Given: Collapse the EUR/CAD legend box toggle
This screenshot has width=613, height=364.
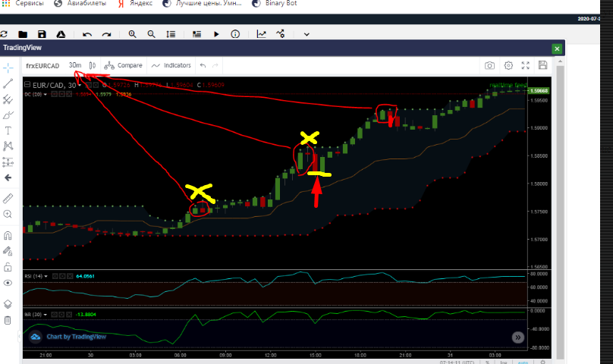Looking at the screenshot, I should 27,84.
